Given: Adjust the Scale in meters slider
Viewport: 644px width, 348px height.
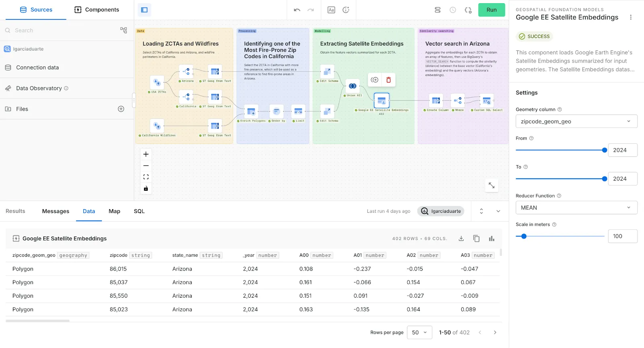Looking at the screenshot, I should click(524, 236).
